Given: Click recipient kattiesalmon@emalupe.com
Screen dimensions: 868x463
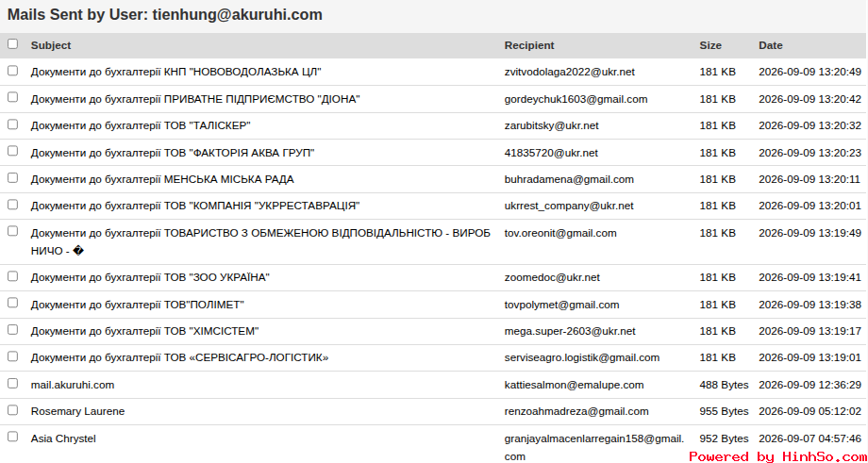Looking at the screenshot, I should coord(574,385).
